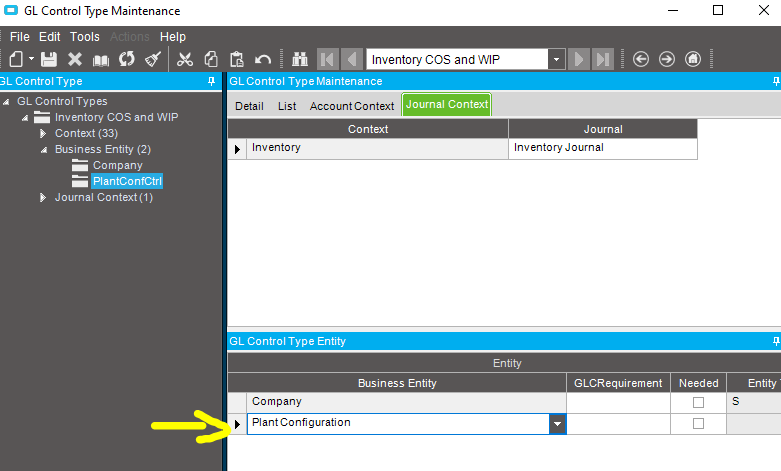Click the New document toolbar icon

tap(16, 59)
